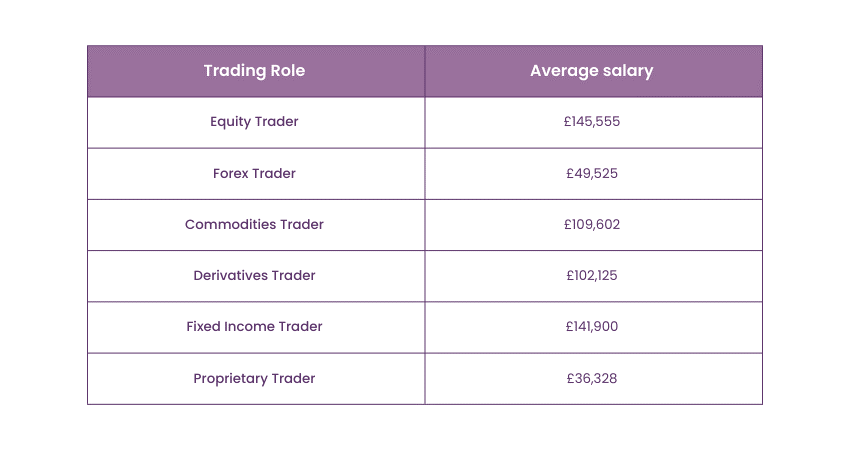The image size is (850, 450).
Task: Pick the lowest salary figure in the table
Action: (591, 378)
